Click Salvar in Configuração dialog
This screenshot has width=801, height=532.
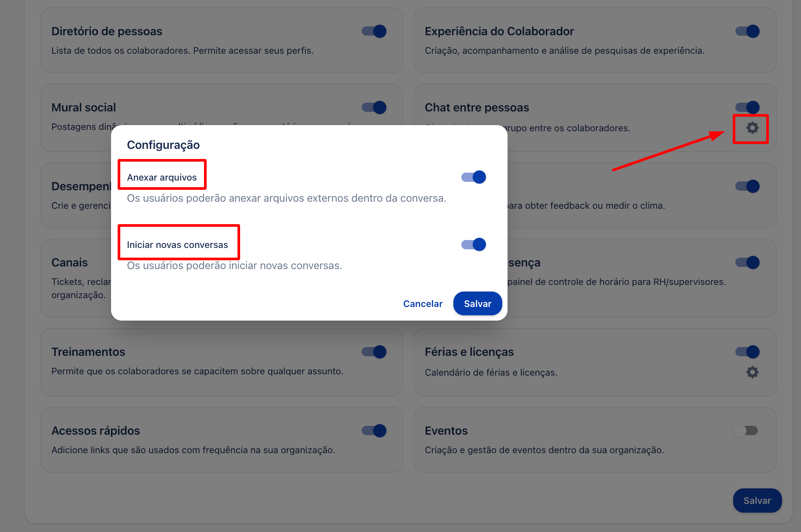pos(478,303)
